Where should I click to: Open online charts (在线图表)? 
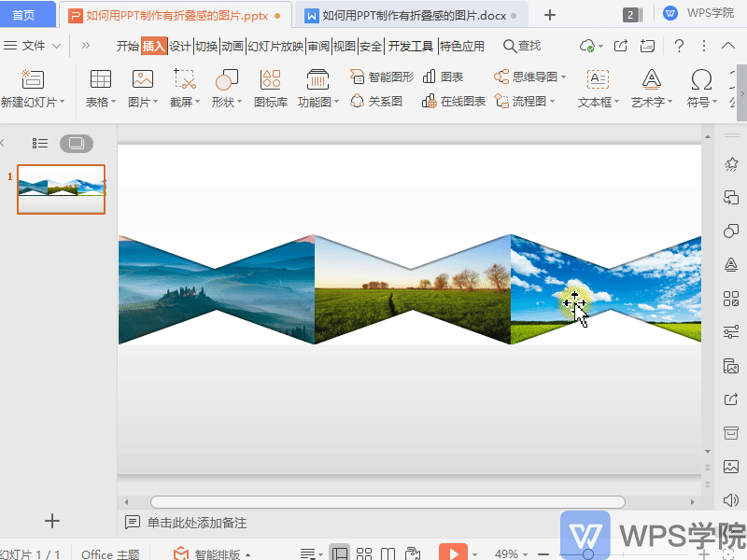[x=454, y=101]
